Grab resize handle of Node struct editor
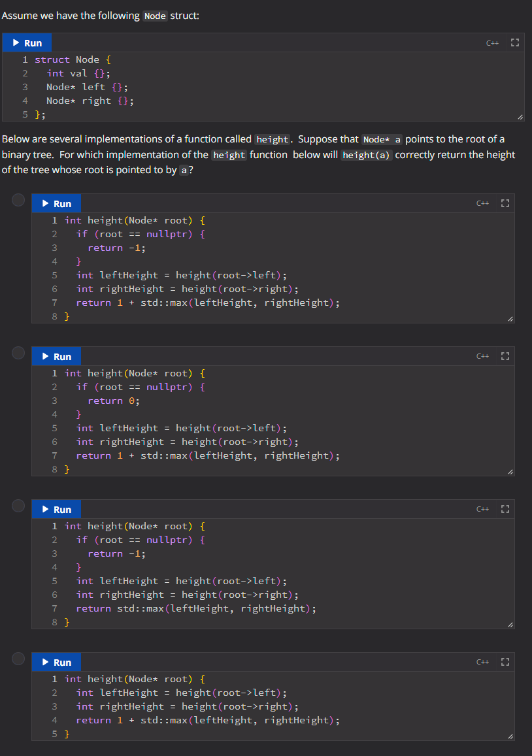The width and height of the screenshot is (532, 756). tap(520, 117)
